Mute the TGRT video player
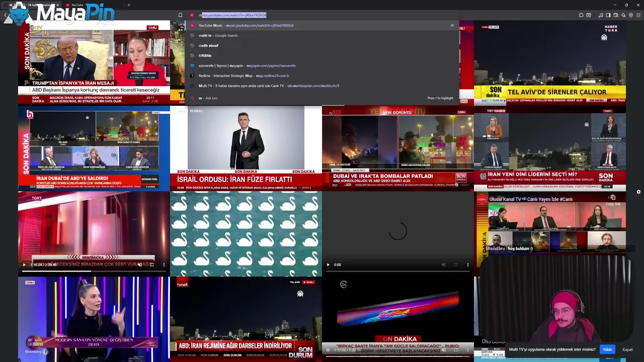Viewport: 644px width, 362px height. click(x=139, y=264)
